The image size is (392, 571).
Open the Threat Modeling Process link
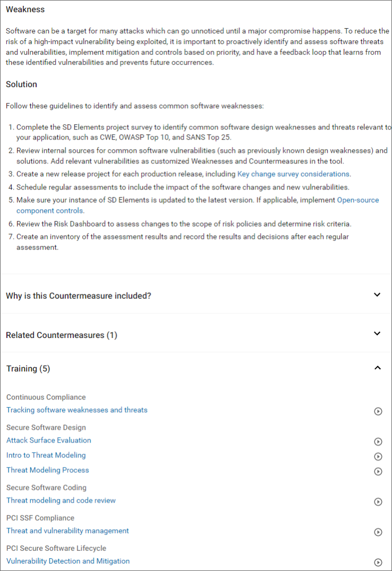(x=48, y=470)
